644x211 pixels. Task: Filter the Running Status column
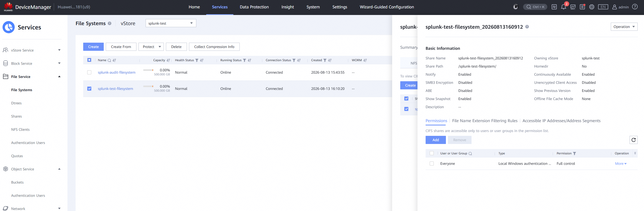tap(245, 60)
